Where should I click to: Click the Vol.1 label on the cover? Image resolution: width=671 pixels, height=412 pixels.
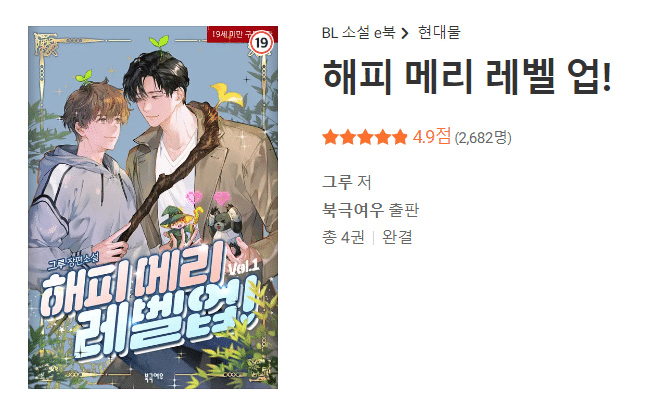(x=244, y=267)
